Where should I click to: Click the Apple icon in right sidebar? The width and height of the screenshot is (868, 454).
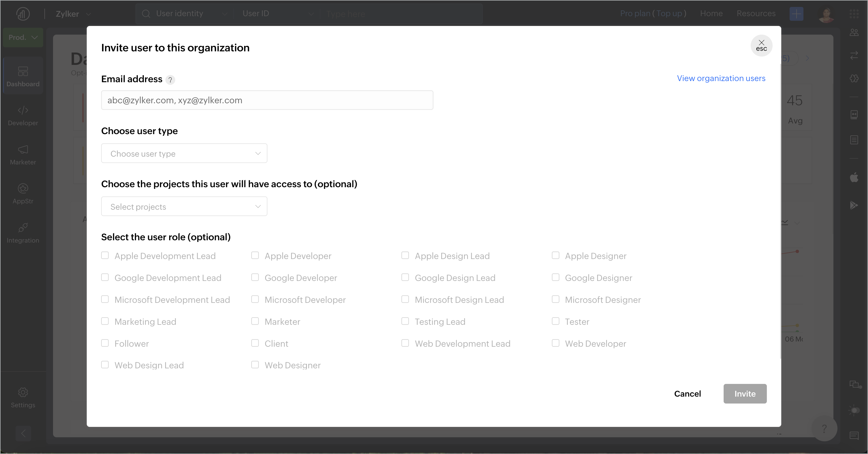coord(854,177)
